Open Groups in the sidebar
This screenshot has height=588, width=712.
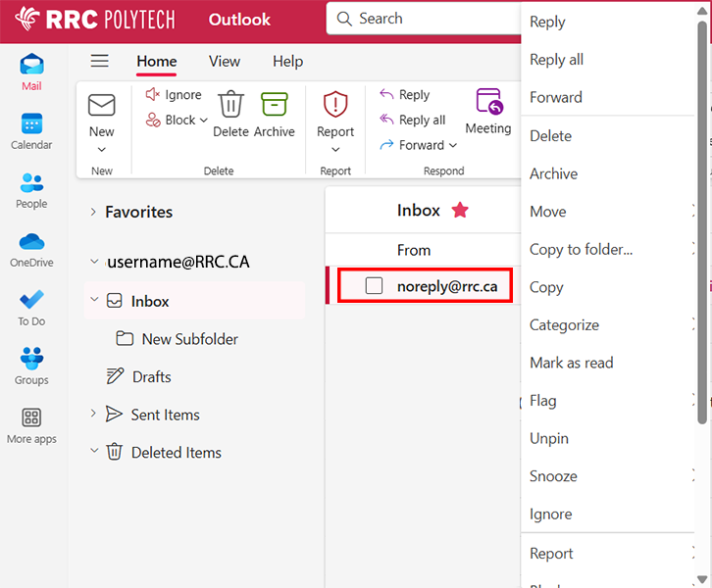pos(31,367)
